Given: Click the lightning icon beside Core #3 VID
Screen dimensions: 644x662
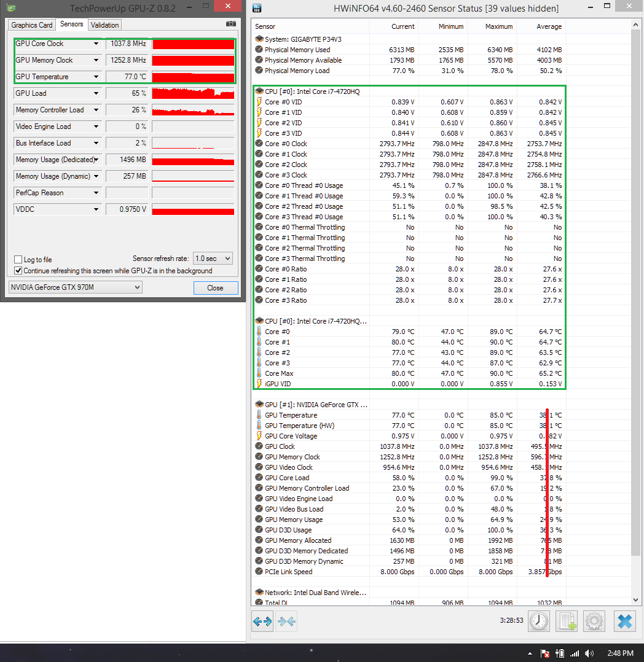Looking at the screenshot, I should pyautogui.click(x=259, y=133).
